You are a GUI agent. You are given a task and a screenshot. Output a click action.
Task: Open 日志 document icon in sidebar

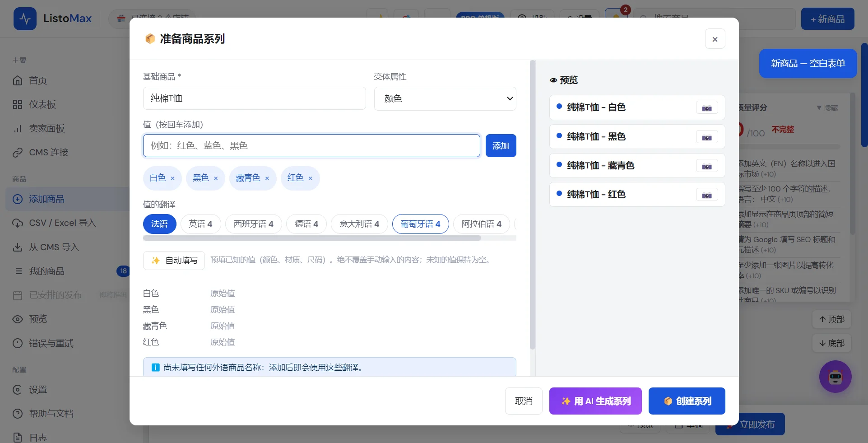(x=18, y=438)
